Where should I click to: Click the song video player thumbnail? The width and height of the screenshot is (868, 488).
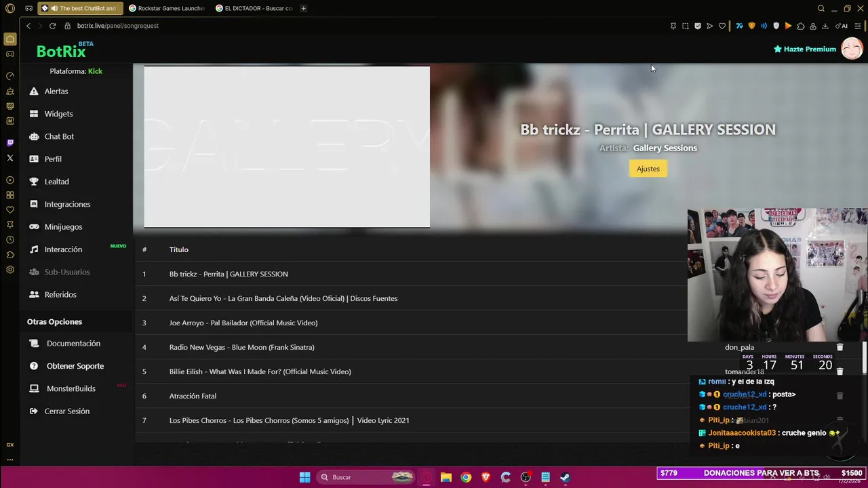pyautogui.click(x=287, y=147)
